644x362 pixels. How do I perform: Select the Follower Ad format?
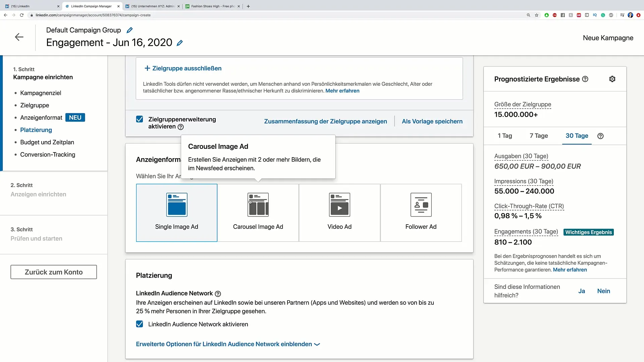click(421, 213)
